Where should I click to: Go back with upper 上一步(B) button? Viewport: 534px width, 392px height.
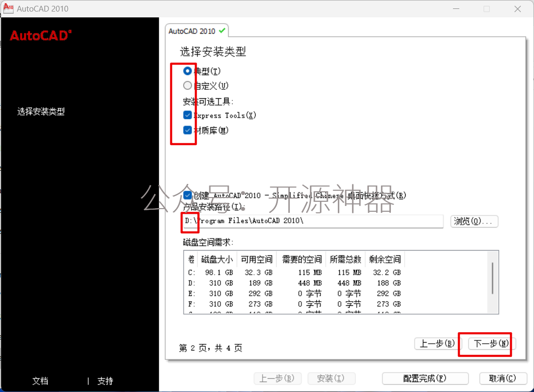pos(437,343)
